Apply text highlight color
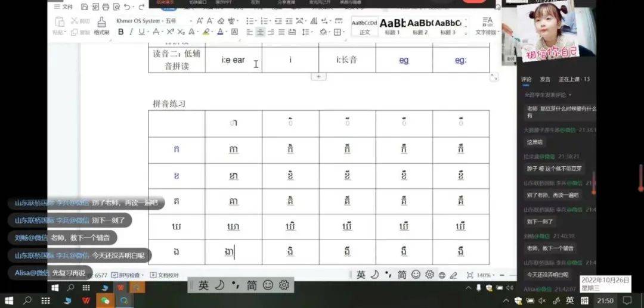Screen dimensions: 644x308 point(206,32)
